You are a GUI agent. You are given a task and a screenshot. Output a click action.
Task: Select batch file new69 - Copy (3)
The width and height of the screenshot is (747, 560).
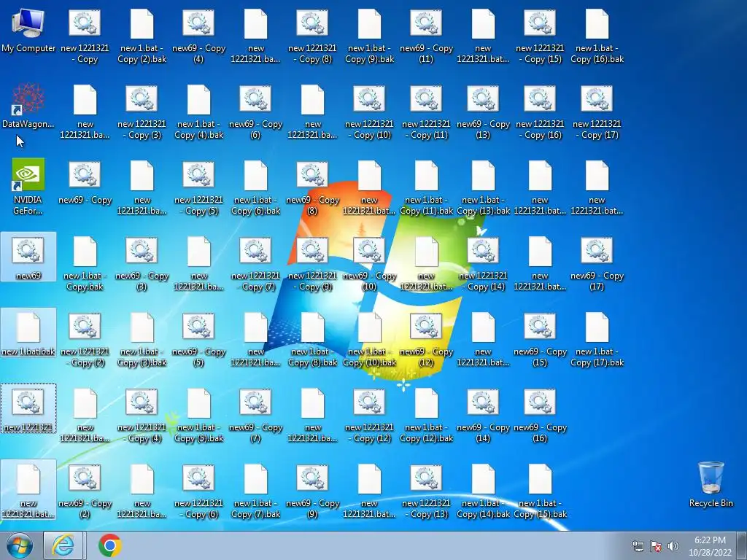(142, 263)
